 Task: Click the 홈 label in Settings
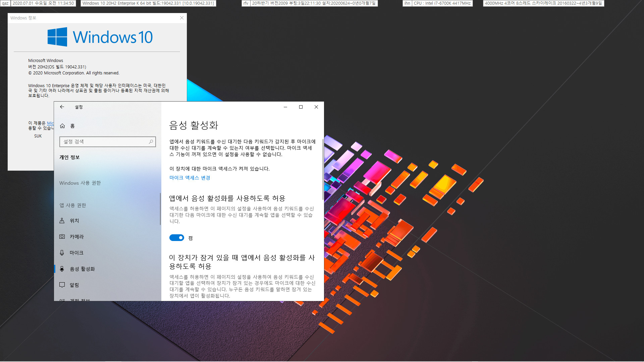[72, 126]
